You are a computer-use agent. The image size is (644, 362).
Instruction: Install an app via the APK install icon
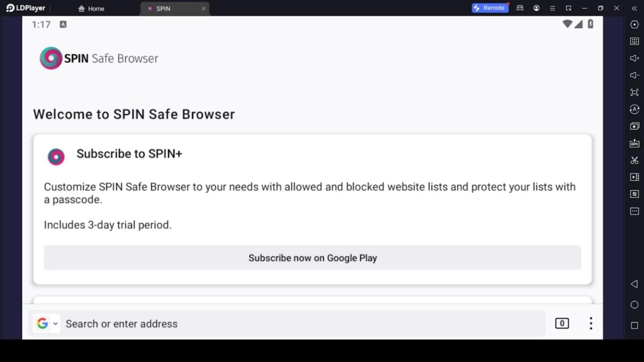(634, 143)
